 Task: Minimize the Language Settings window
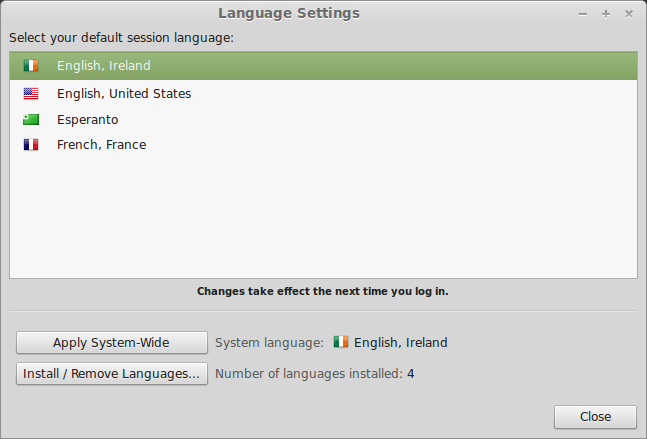click(x=583, y=14)
